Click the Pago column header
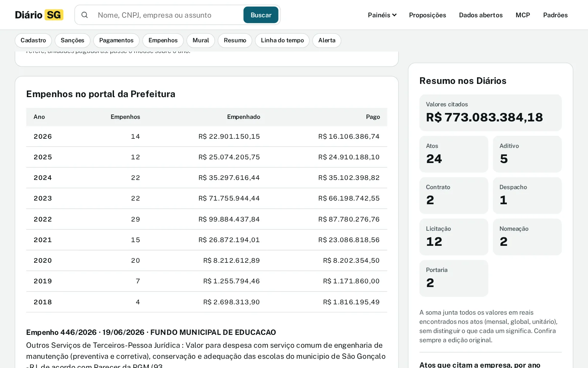 point(373,117)
